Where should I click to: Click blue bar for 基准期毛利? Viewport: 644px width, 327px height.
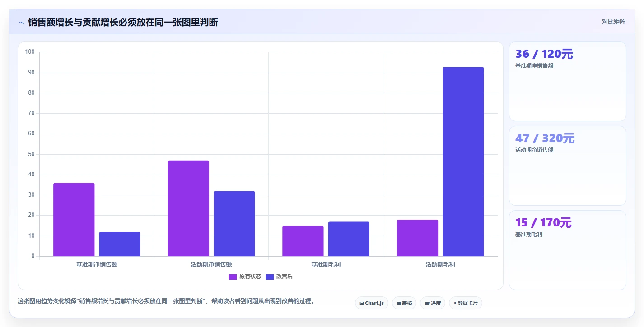pyautogui.click(x=349, y=239)
